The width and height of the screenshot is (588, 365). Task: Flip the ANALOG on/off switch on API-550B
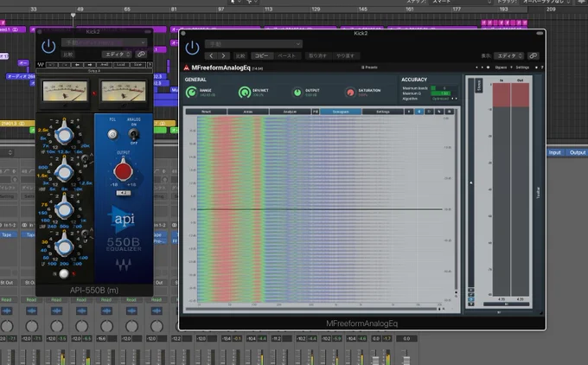coord(133,134)
